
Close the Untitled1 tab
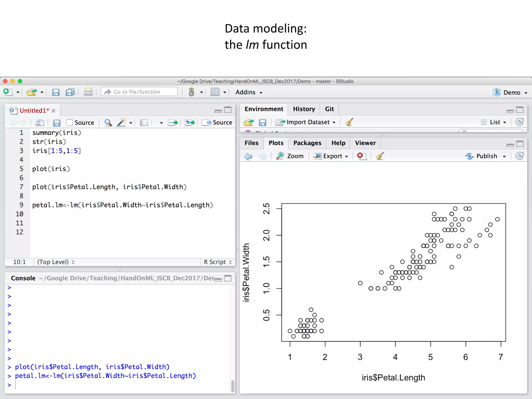pos(54,111)
